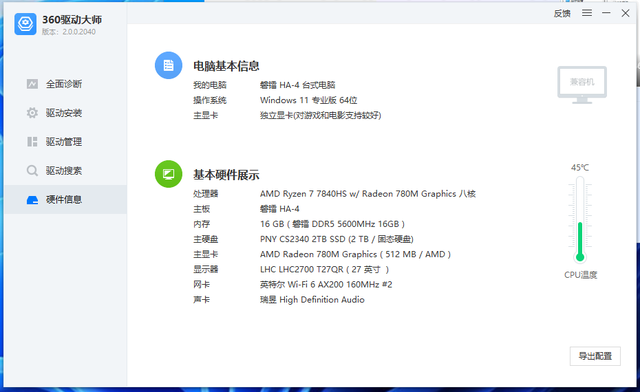Click the 兼容机 monitor image
The width and height of the screenshot is (640, 392).
coord(582,85)
